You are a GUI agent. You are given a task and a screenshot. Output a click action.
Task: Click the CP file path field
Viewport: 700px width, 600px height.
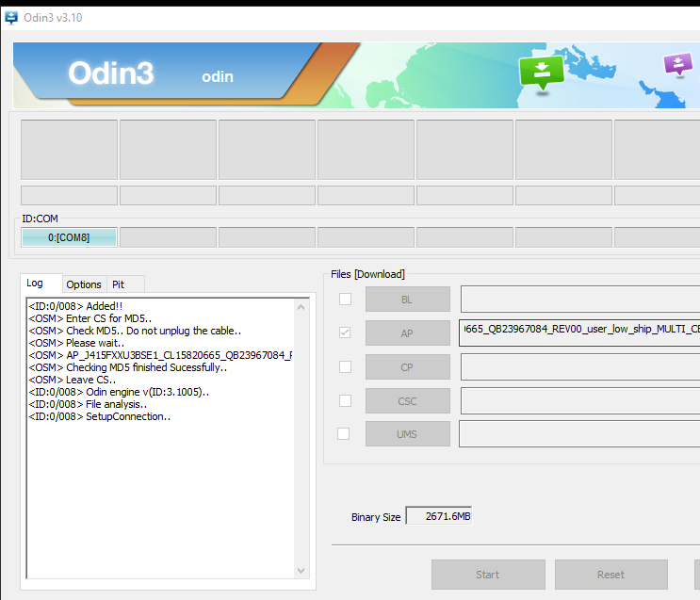tap(580, 367)
